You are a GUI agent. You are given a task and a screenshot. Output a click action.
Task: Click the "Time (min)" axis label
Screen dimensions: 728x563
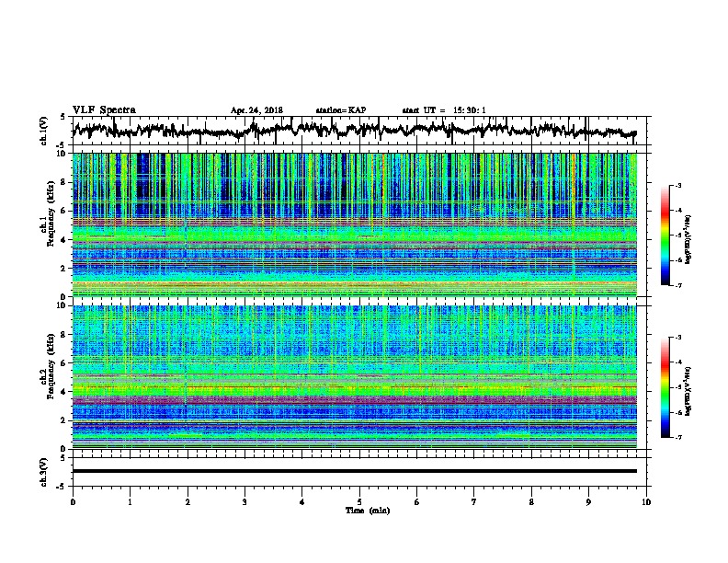(x=368, y=511)
